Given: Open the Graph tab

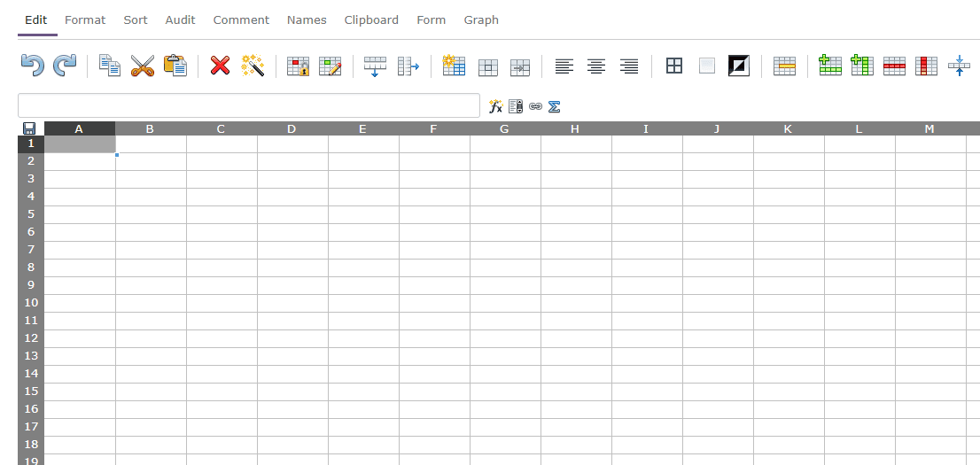Looking at the screenshot, I should click(481, 19).
